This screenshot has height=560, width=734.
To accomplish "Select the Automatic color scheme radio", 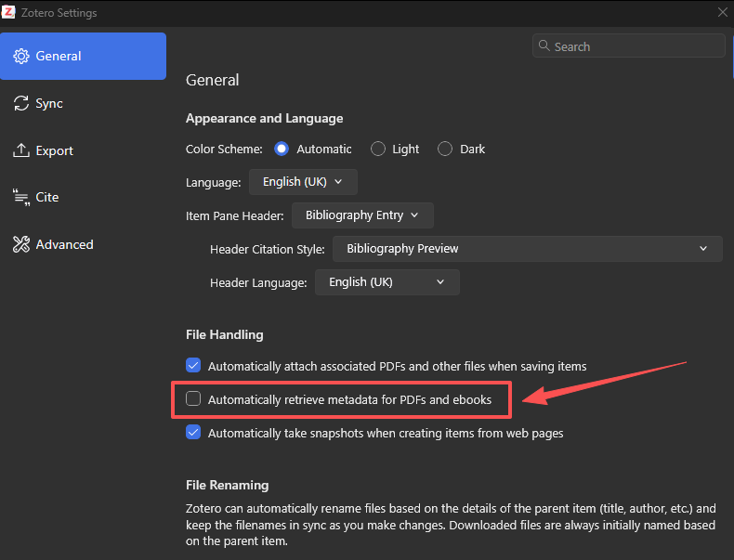I will pyautogui.click(x=282, y=149).
